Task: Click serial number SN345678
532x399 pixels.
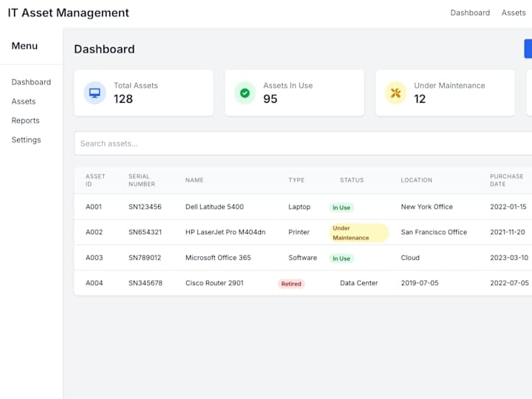Action: tap(146, 283)
